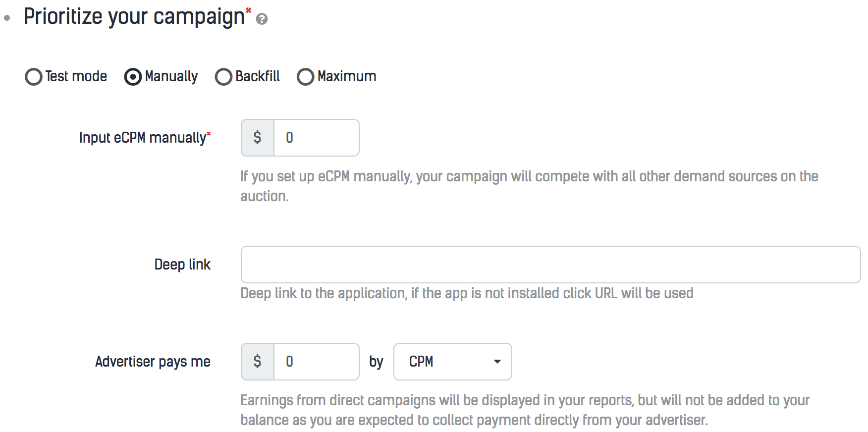Screen dimensions: 868x432
Task: Click the eCPM amount input field
Action: (316, 138)
